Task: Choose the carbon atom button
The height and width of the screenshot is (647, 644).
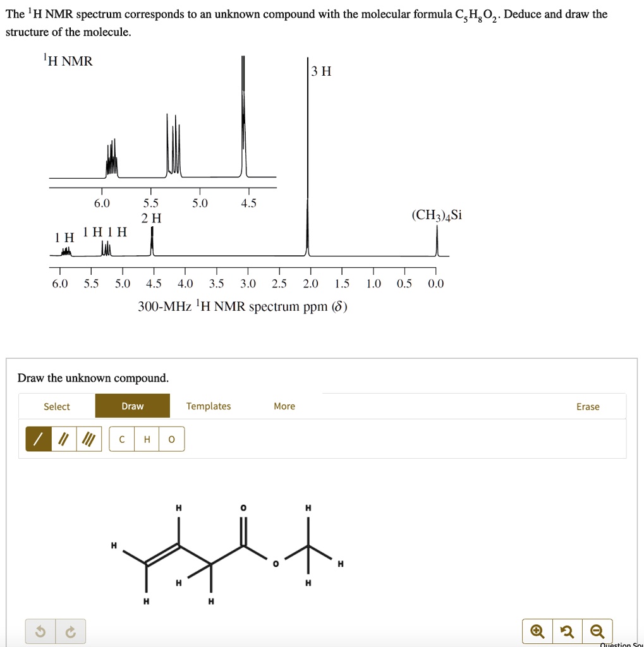Action: pyautogui.click(x=122, y=440)
